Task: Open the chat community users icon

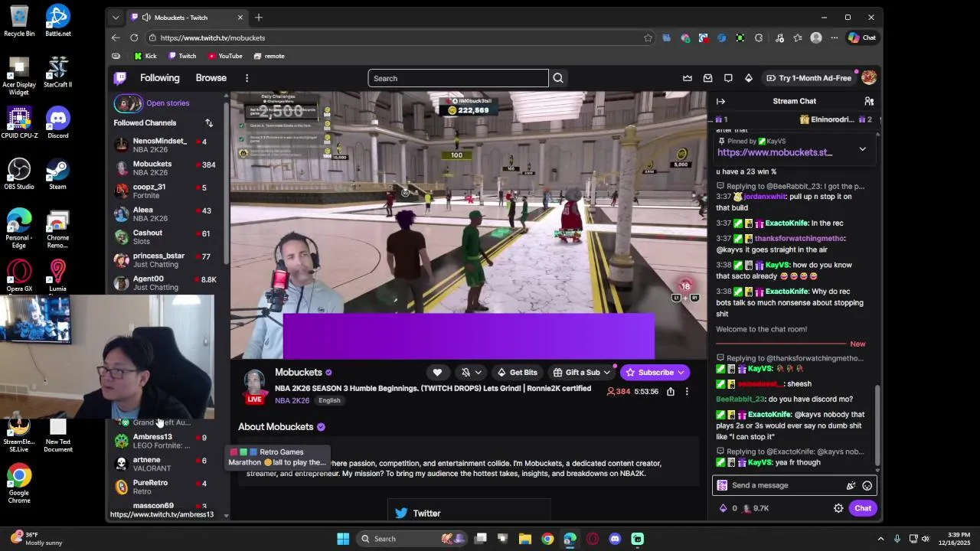Action: pos(869,101)
